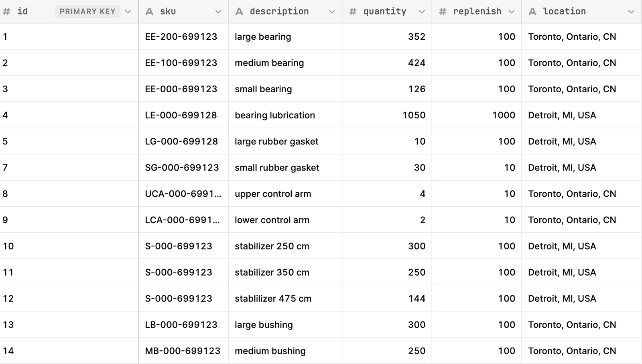Screen dimensions: 642x364
Task: Select the 'stabilizer 250 cm' cell
Action: point(285,246)
